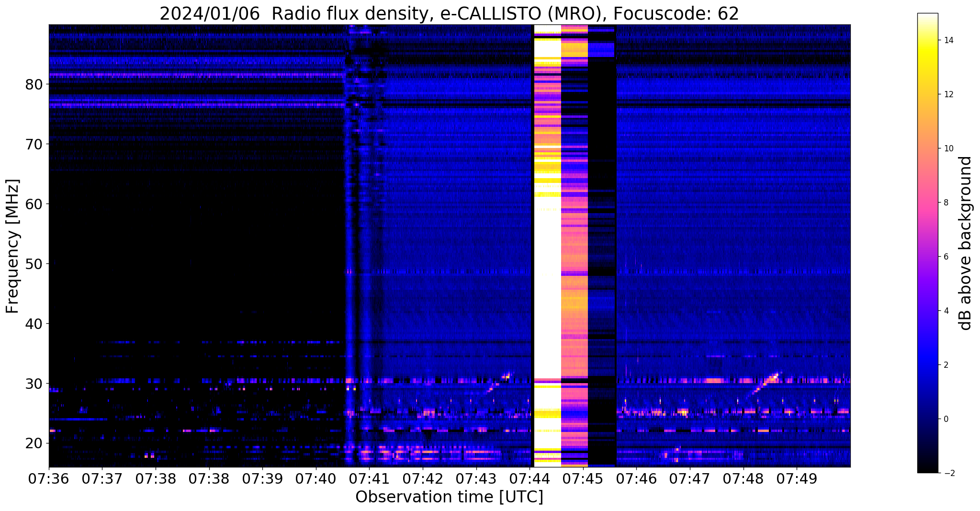
Task: Click the colorbar tick label 6
Action: 946,257
